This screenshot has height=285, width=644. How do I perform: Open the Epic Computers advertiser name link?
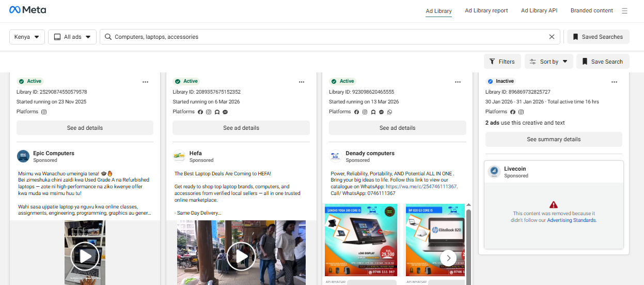54,153
